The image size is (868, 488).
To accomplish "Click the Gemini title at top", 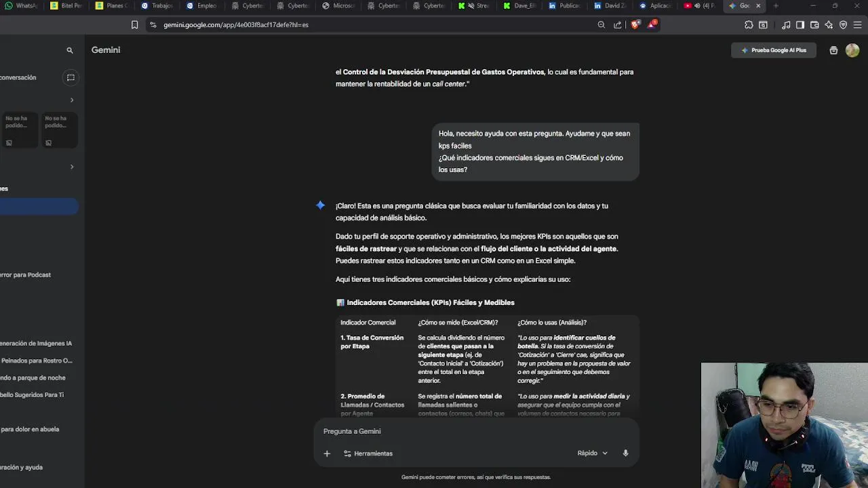I will click(x=106, y=50).
